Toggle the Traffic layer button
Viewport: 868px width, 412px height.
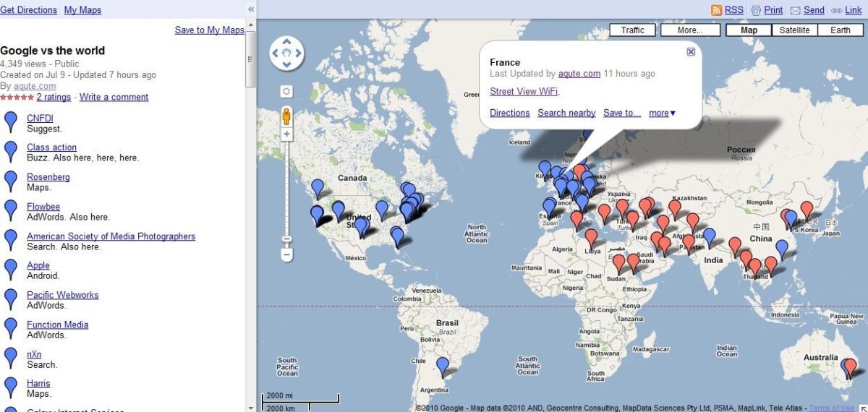(632, 30)
